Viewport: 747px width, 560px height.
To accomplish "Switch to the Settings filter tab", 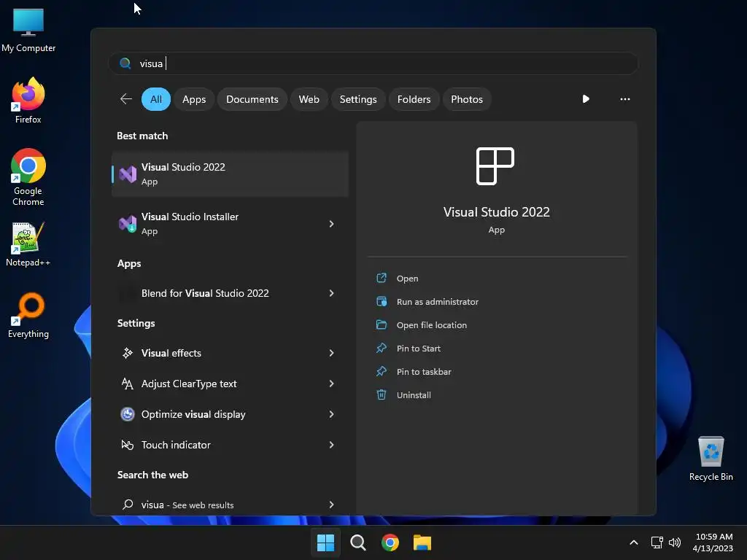I will 357,99.
